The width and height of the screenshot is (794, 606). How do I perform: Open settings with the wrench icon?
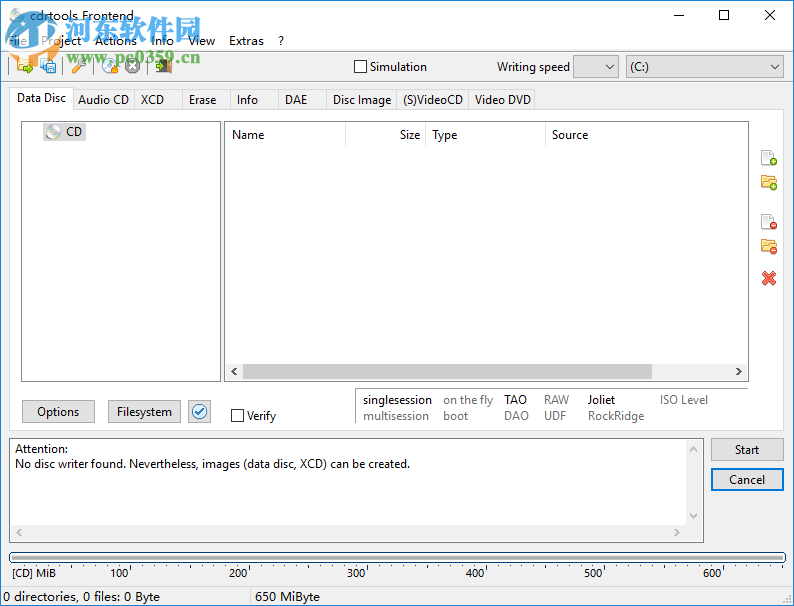(x=77, y=66)
